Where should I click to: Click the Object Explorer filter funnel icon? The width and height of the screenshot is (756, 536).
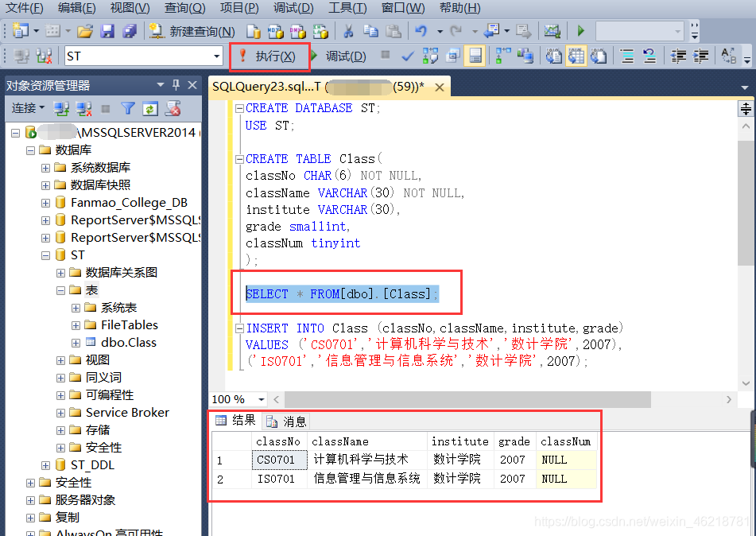point(128,108)
